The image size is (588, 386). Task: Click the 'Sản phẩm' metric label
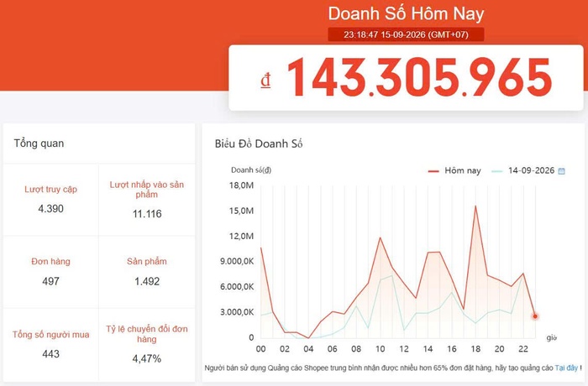tap(147, 262)
